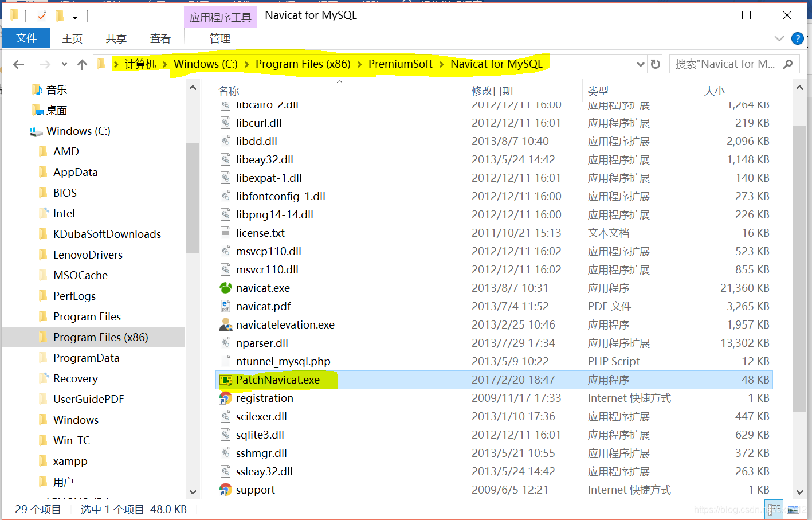Click the support shortcut Chrome icon
The image size is (812, 520).
tap(226, 490)
